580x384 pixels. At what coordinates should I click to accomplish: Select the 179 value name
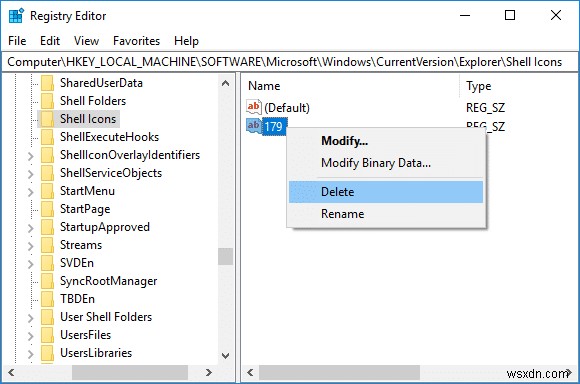coord(273,127)
